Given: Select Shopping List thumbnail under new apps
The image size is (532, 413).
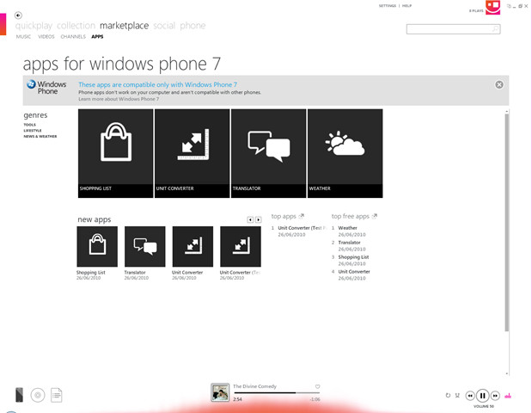Looking at the screenshot, I should (97, 247).
